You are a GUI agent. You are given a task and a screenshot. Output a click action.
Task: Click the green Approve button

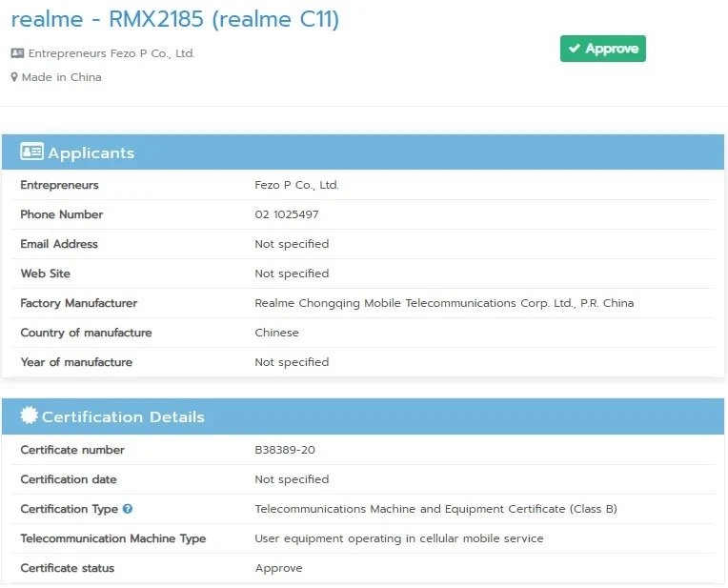point(602,49)
